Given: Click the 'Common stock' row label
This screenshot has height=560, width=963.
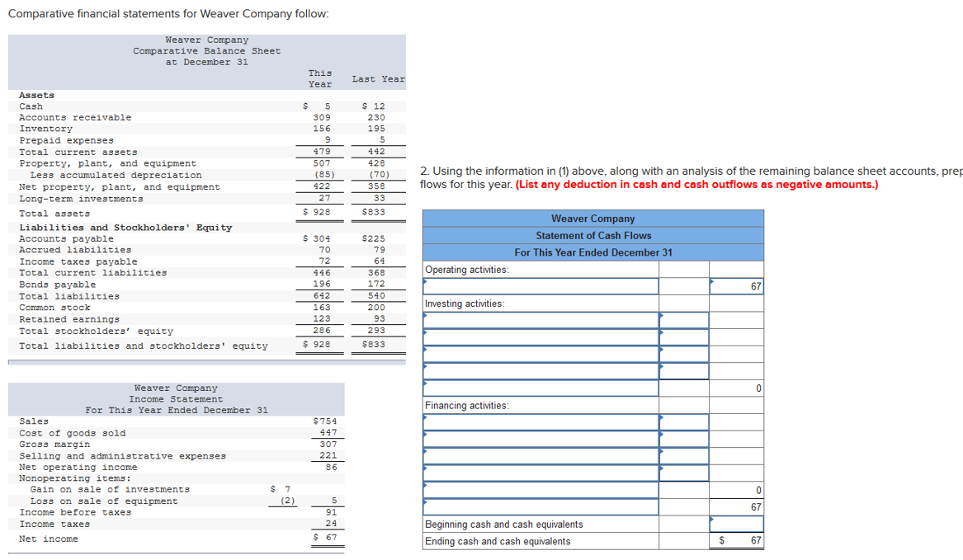Looking at the screenshot, I should coord(54,308).
